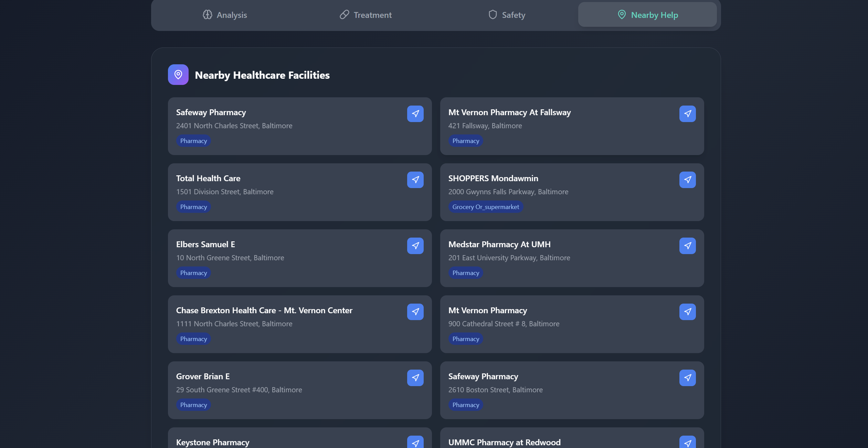Get directions to Safeway Pharmacy on Boston Street
868x448 pixels.
pos(687,378)
